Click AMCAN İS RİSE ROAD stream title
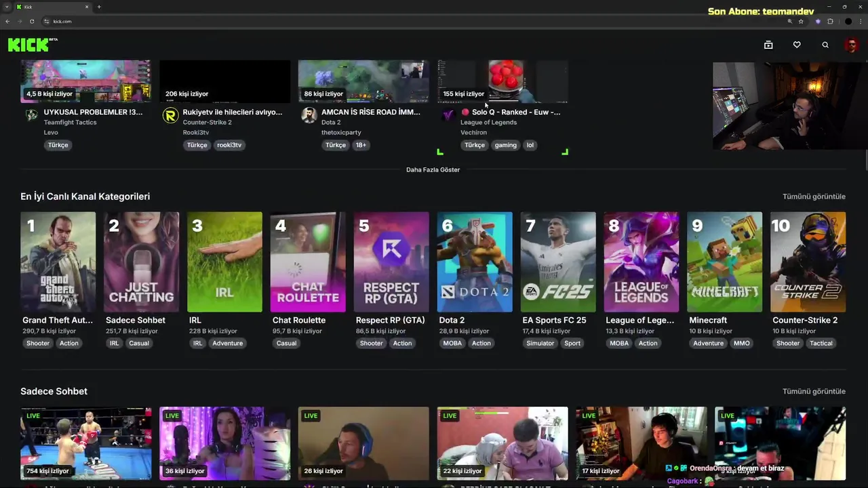The height and width of the screenshot is (488, 868). 371,112
